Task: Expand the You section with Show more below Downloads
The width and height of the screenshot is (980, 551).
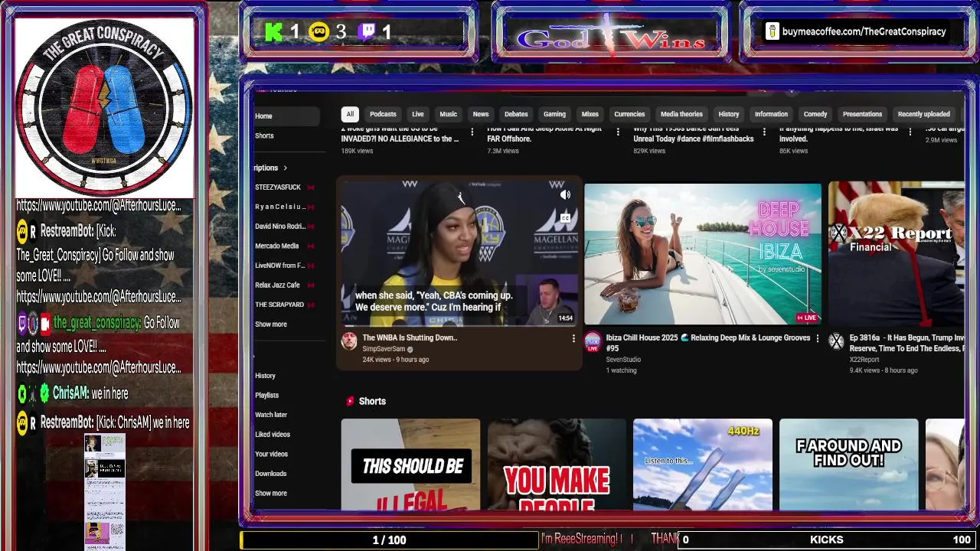Action: coord(271,494)
